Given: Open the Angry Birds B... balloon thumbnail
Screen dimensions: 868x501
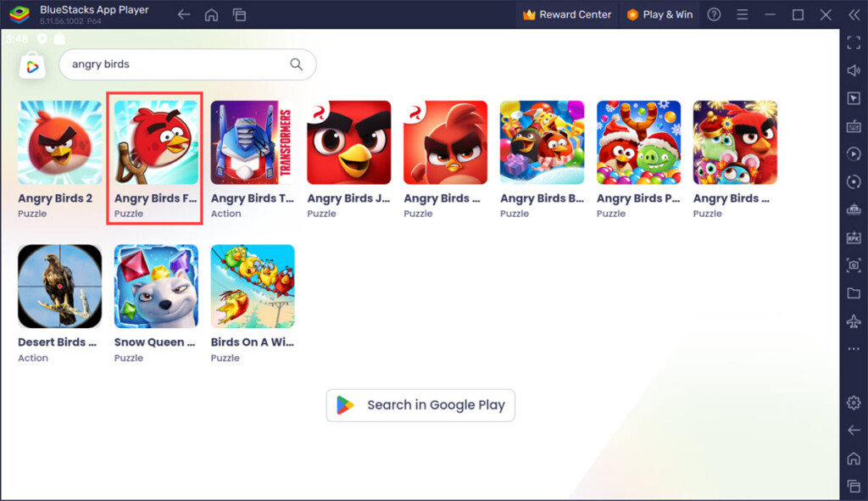Looking at the screenshot, I should click(542, 142).
